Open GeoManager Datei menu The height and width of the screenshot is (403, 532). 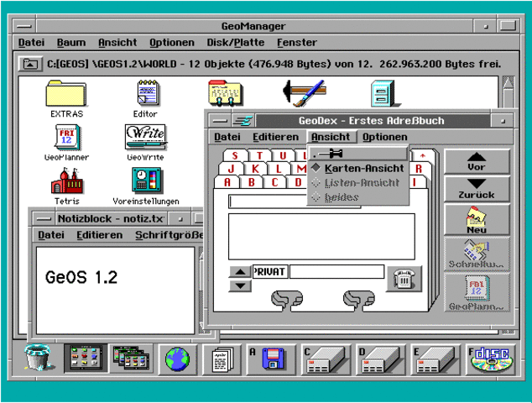point(31,43)
